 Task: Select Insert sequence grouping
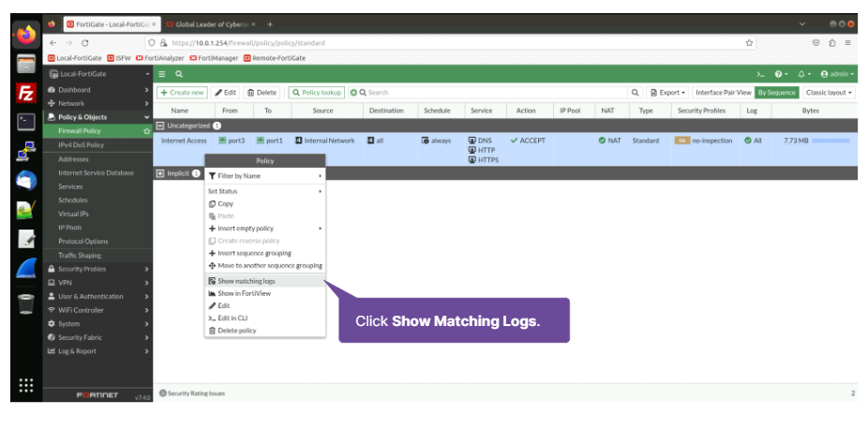[264, 253]
